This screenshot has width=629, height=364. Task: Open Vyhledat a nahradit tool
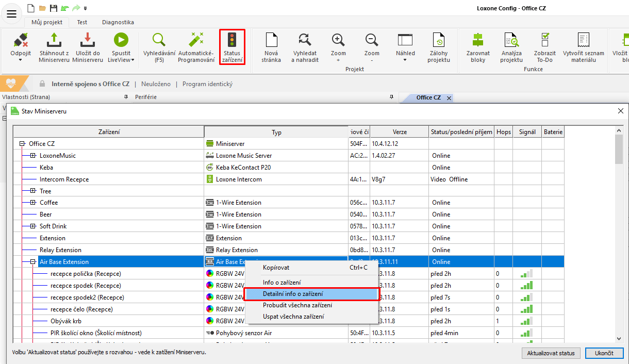pyautogui.click(x=305, y=40)
